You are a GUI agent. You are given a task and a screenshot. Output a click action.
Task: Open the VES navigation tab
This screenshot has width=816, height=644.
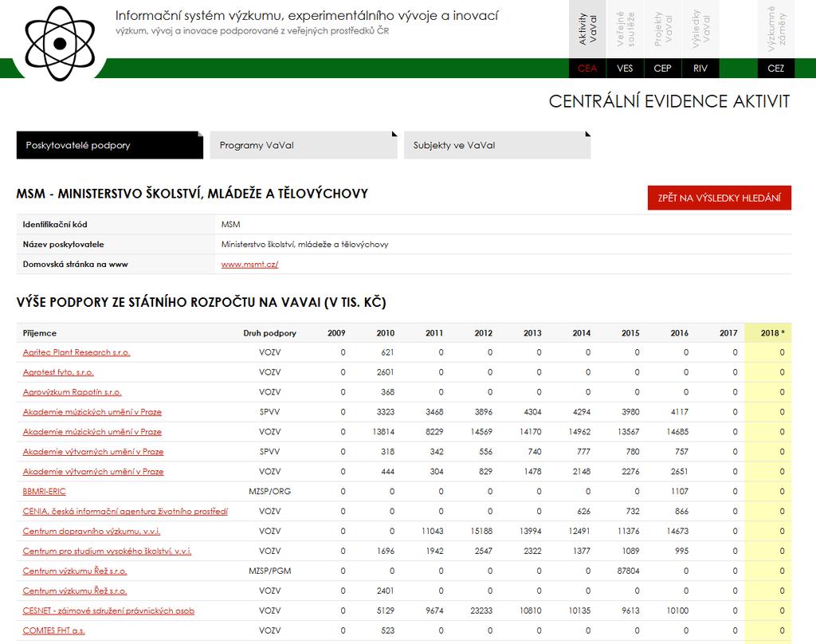click(x=625, y=69)
